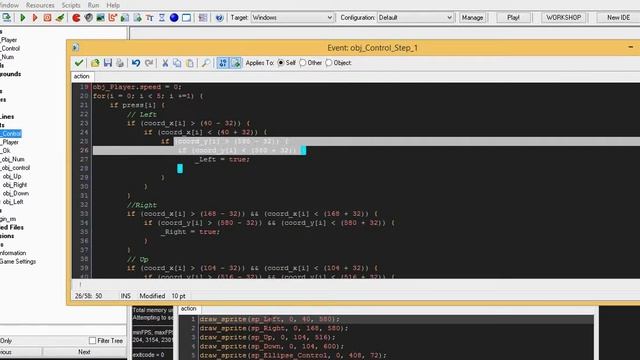Save the script using floppy disk icon
Screen dimensions: 640x360
(108, 63)
